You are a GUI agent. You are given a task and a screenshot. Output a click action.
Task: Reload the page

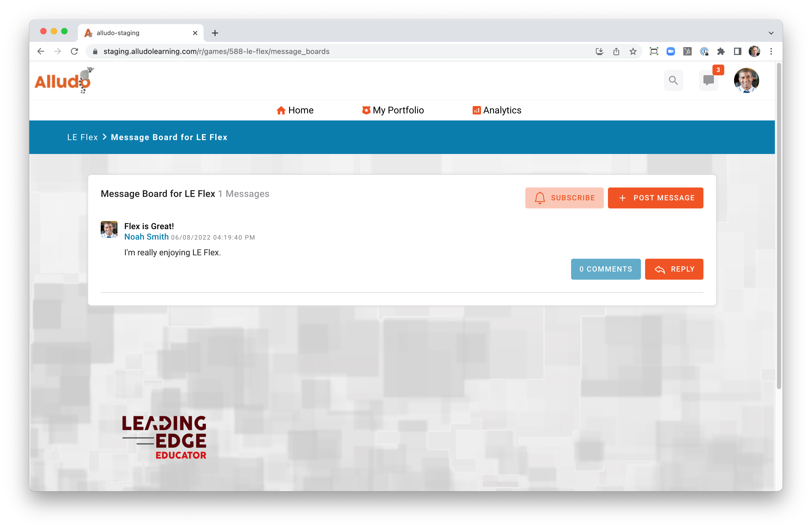pyautogui.click(x=74, y=52)
